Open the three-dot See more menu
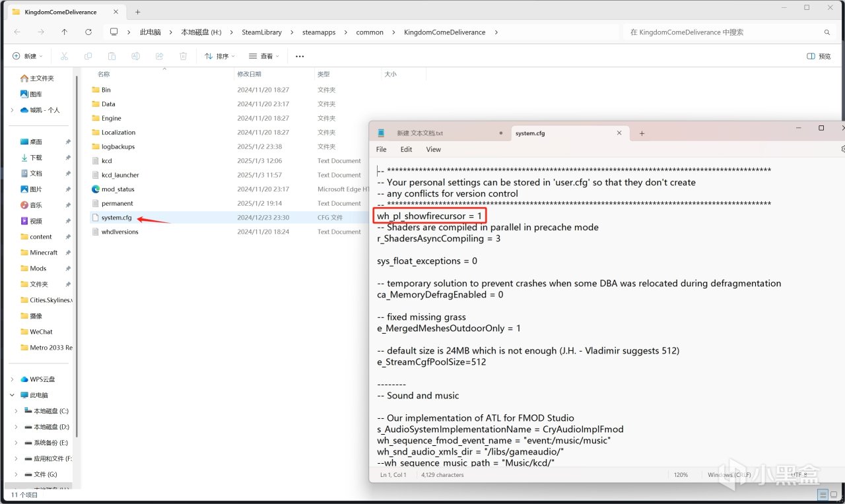The height and width of the screenshot is (504, 845). pyautogui.click(x=300, y=56)
